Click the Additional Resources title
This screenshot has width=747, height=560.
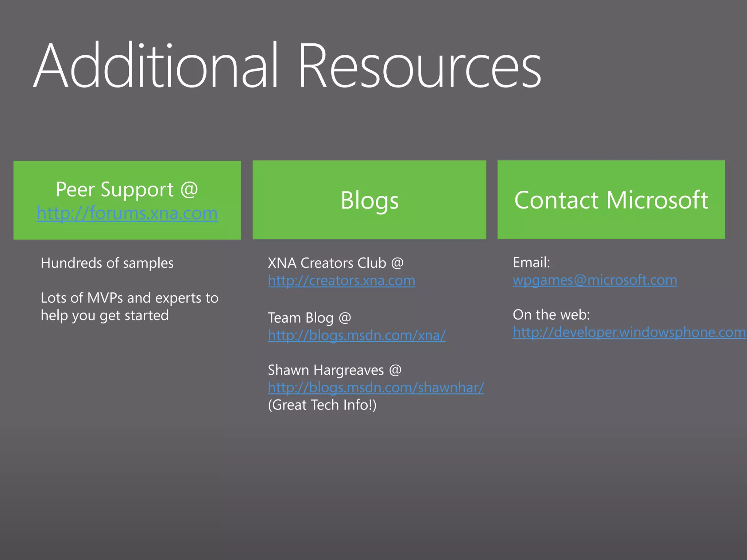287,66
